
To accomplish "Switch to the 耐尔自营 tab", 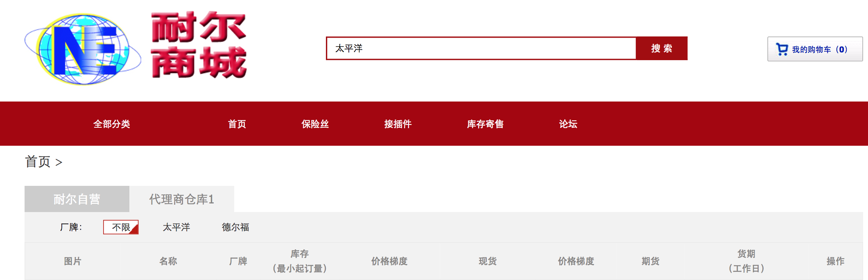I will [77, 199].
